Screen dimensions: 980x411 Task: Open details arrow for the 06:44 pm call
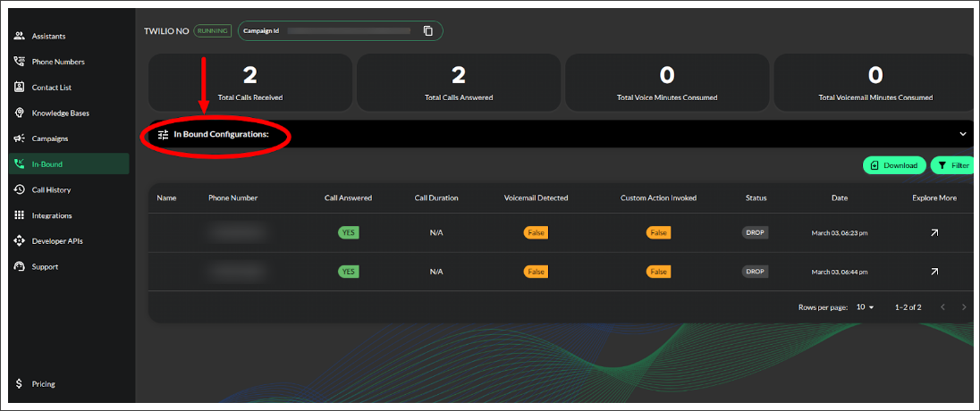pos(934,272)
